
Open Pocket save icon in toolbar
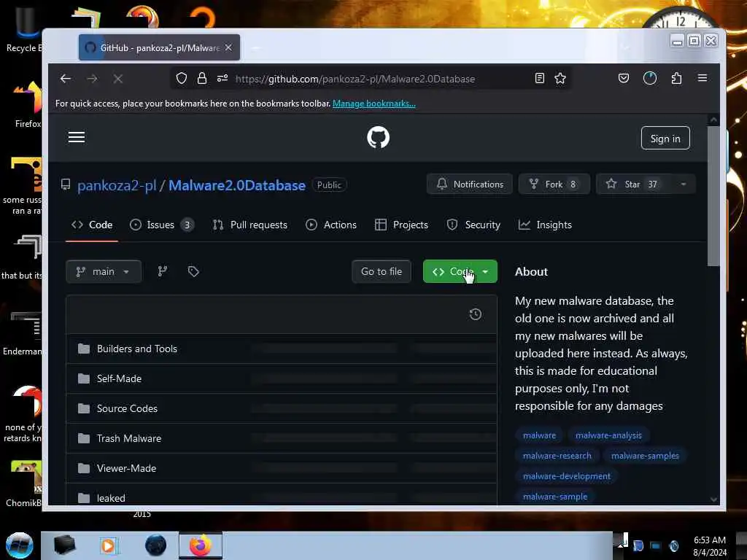623,78
